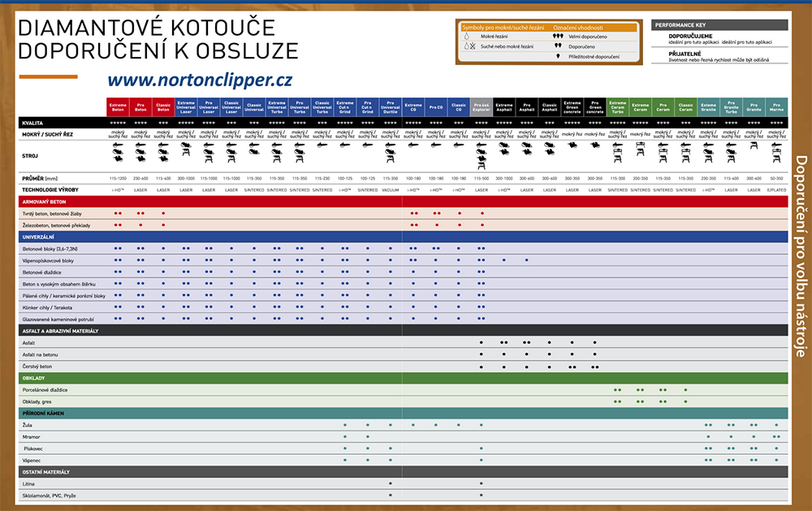Screen dimensions: 812x511
Task: Select the UNIVERZÁLNÍ section header
Action: (403, 237)
